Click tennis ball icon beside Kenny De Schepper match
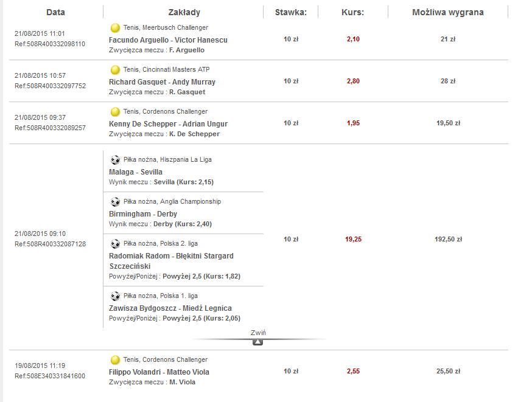This screenshot has width=532, height=402. tap(115, 112)
